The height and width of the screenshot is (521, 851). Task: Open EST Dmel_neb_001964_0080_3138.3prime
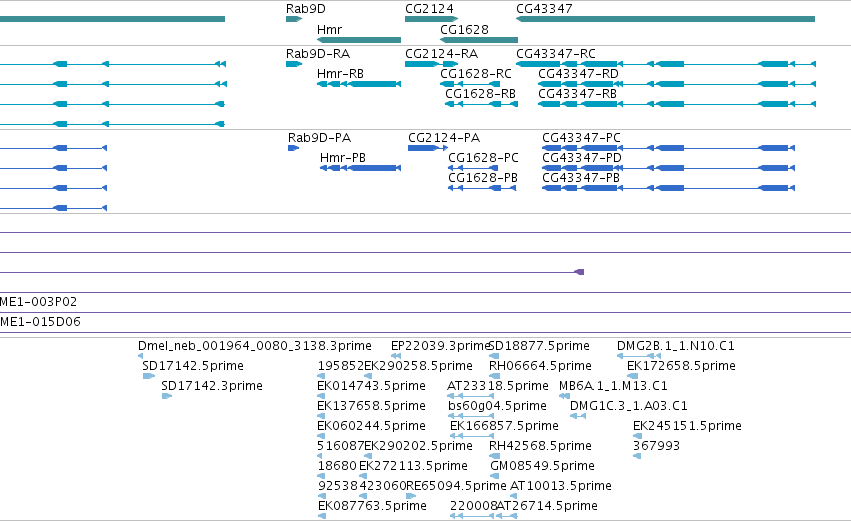[255, 346]
